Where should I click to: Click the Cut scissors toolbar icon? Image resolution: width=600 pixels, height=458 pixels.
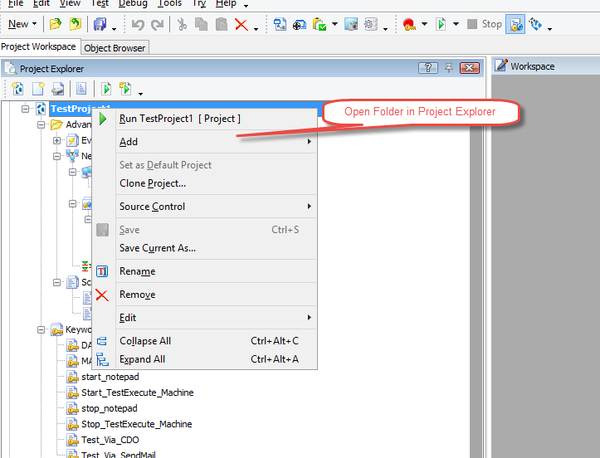tap(183, 23)
